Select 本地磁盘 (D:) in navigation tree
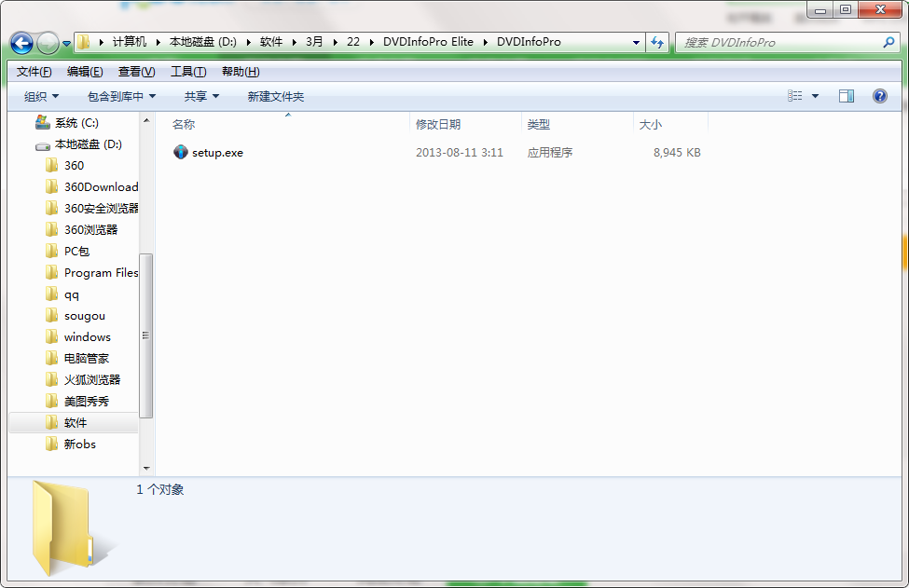 89,144
